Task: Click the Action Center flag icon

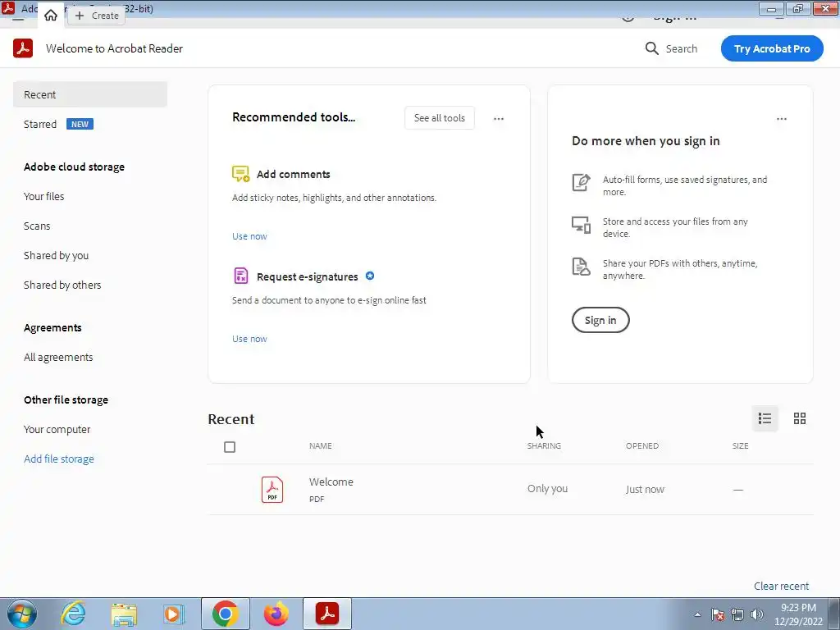Action: pos(717,614)
